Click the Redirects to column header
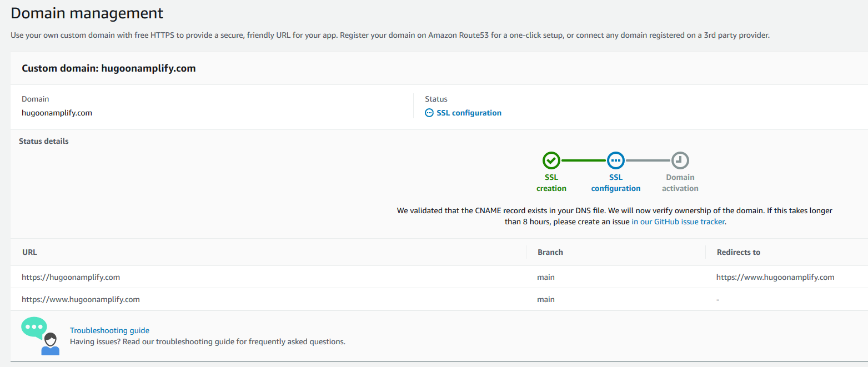 (738, 252)
